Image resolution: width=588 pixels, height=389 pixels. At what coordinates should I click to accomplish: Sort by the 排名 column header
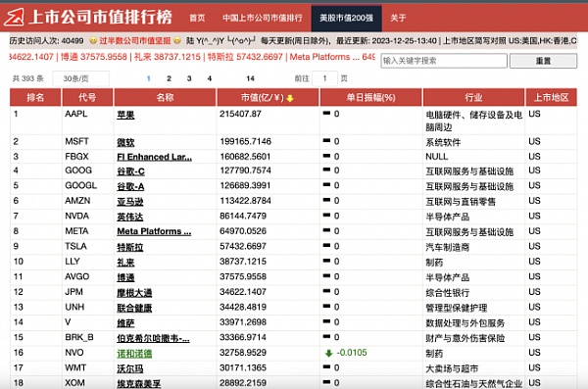click(x=35, y=98)
